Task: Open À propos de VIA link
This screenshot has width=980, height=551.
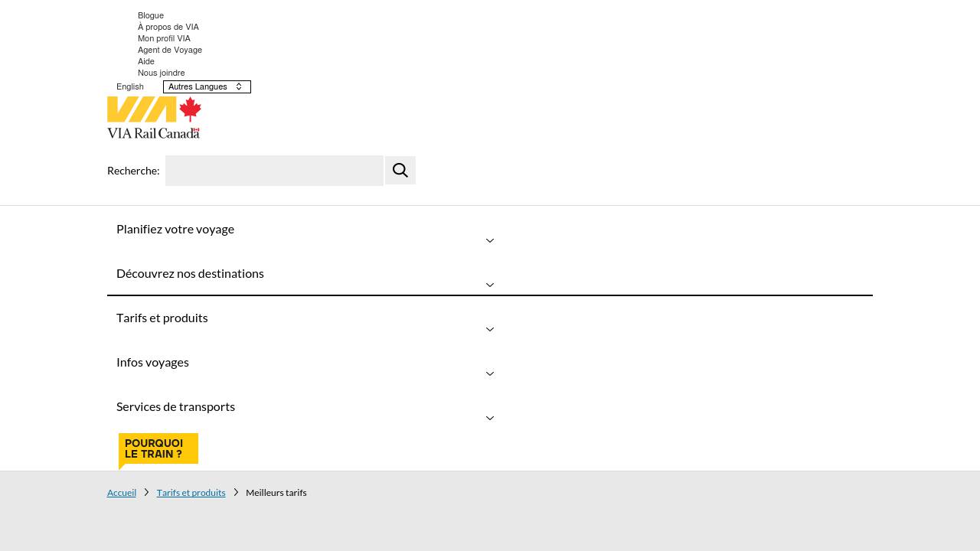Action: coord(168,27)
